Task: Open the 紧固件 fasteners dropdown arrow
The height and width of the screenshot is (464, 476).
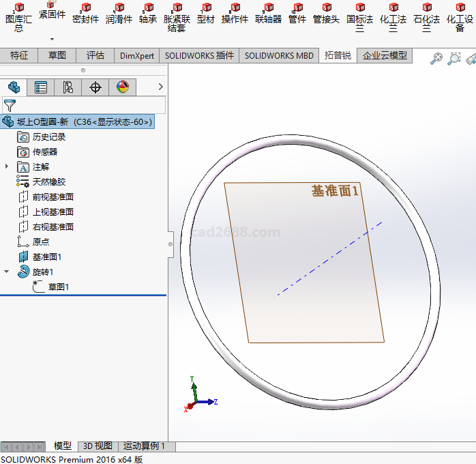Action: pos(52,40)
